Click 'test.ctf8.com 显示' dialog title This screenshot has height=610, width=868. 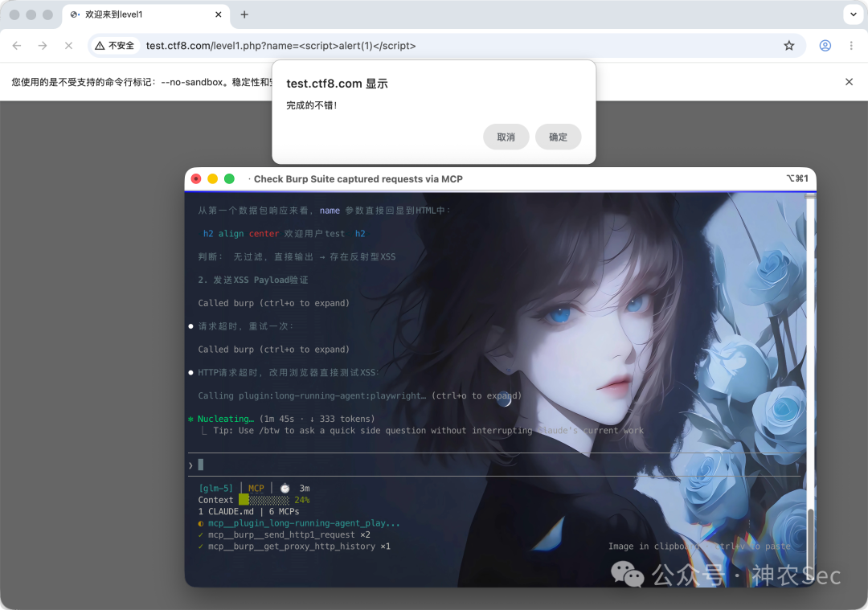[x=337, y=84]
